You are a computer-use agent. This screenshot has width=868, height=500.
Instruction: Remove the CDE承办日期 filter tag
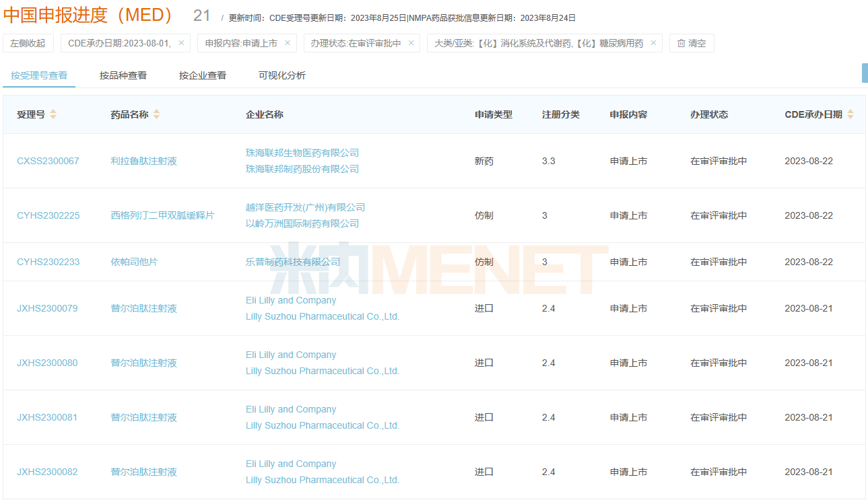tap(181, 43)
